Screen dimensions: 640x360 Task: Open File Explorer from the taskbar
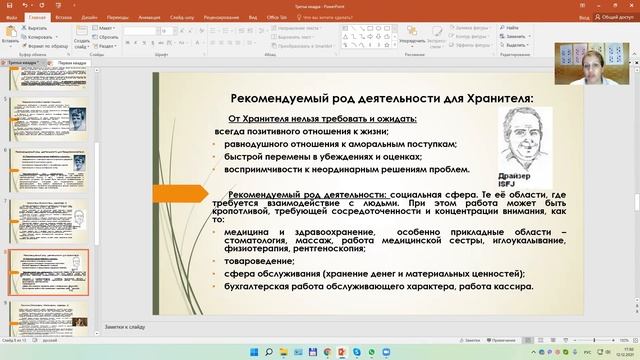[x=283, y=352]
